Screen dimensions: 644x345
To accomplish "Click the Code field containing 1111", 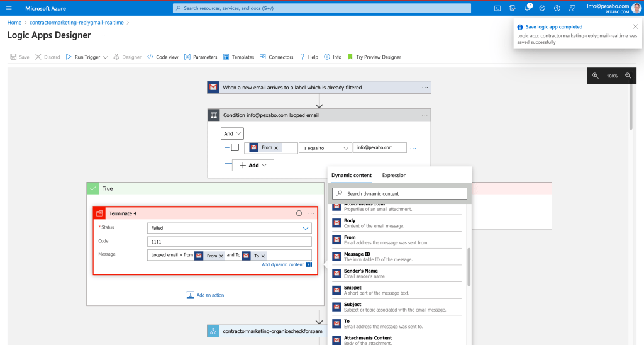I will pos(229,241).
